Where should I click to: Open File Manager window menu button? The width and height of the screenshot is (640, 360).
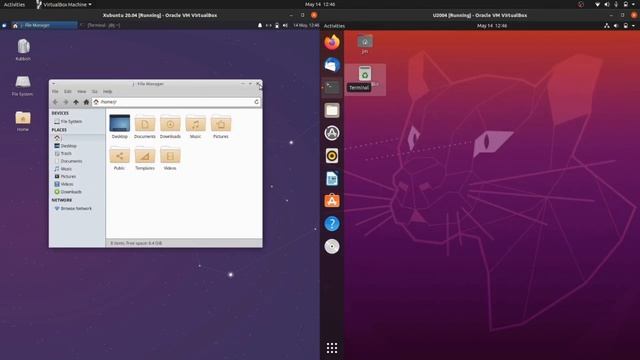pyautogui.click(x=53, y=84)
